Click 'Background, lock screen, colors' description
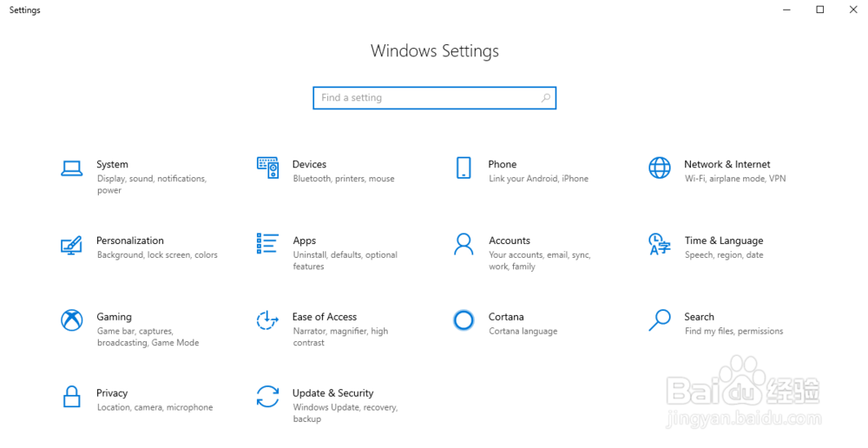The height and width of the screenshot is (448, 868). [157, 255]
